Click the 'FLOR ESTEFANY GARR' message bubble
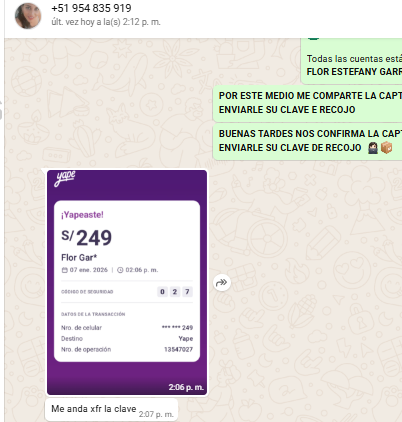 (x=351, y=61)
